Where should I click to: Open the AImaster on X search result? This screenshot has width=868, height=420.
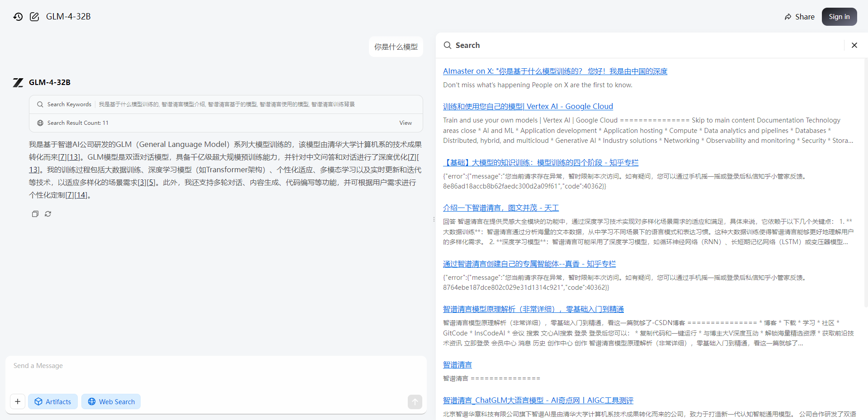555,71
